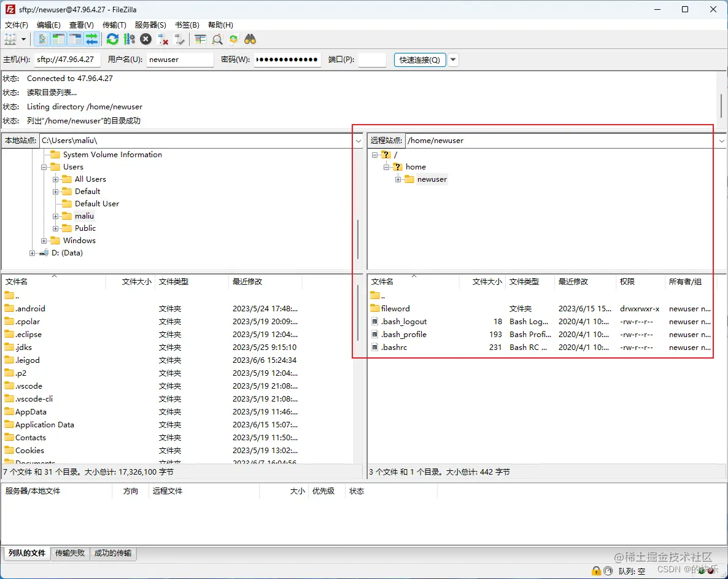Viewport: 728px width, 579px height.
Task: Expand the remote newuser folder
Action: click(x=398, y=180)
